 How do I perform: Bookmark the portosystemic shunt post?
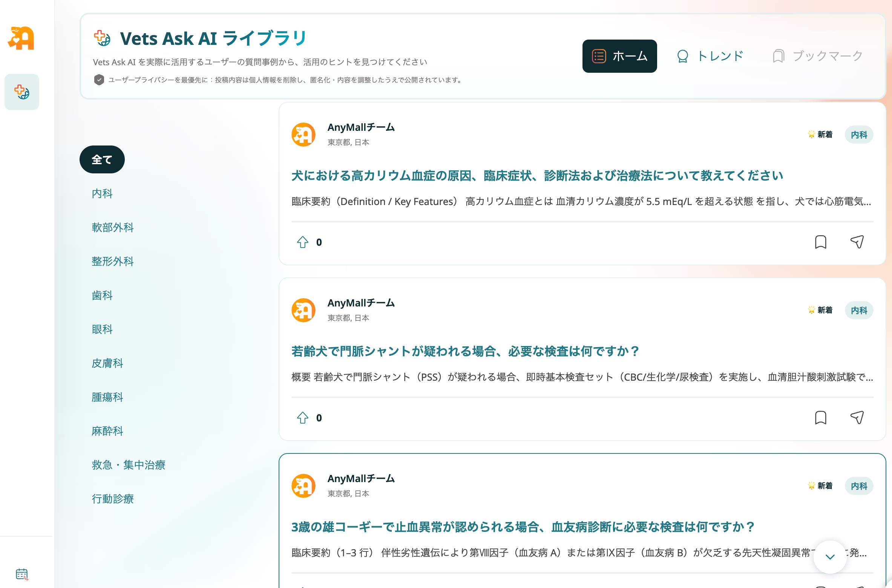click(821, 418)
